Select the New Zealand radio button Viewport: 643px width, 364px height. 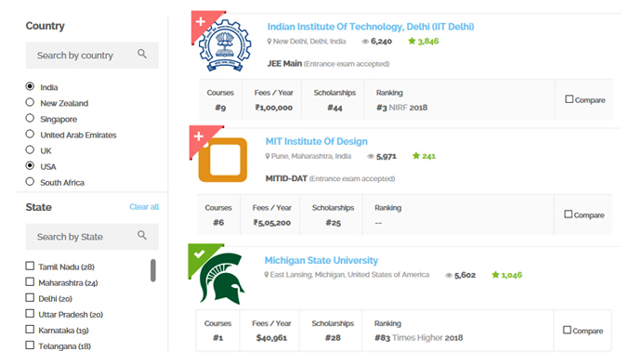pyautogui.click(x=30, y=102)
